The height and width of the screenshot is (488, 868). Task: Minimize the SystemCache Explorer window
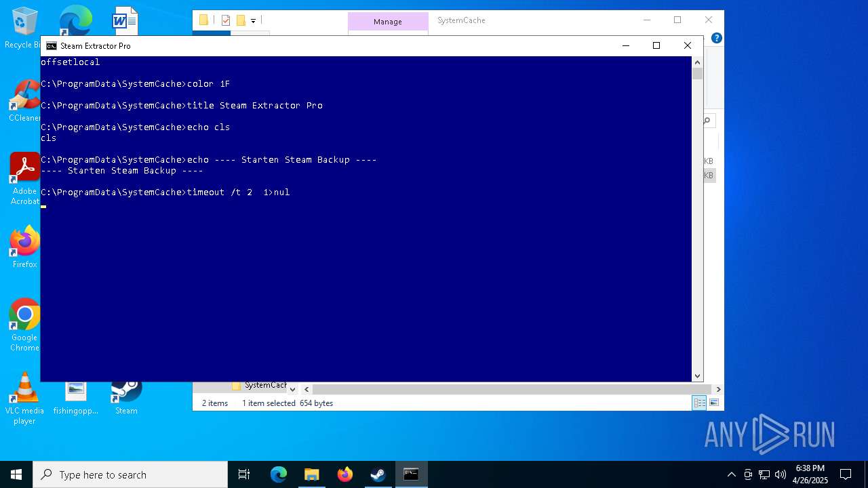[x=646, y=20]
